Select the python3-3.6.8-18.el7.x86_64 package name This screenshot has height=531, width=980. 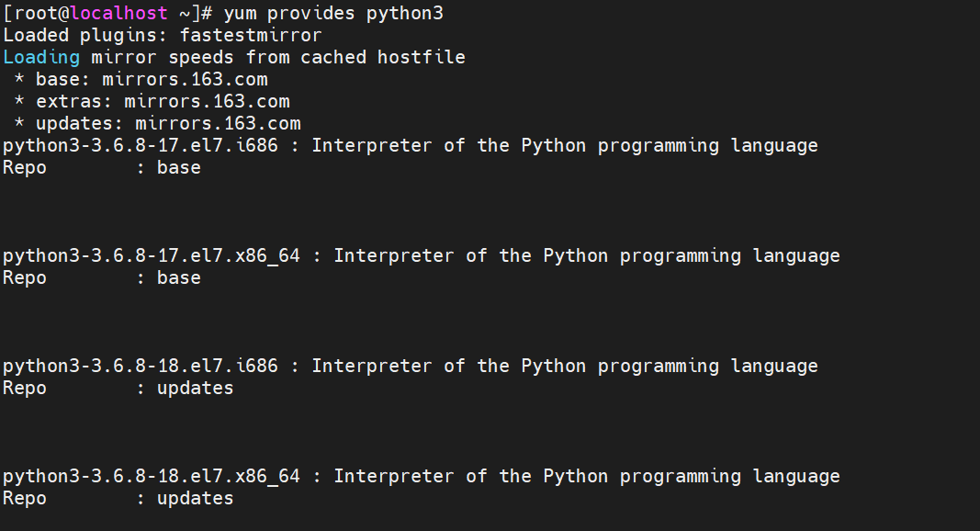(151, 477)
